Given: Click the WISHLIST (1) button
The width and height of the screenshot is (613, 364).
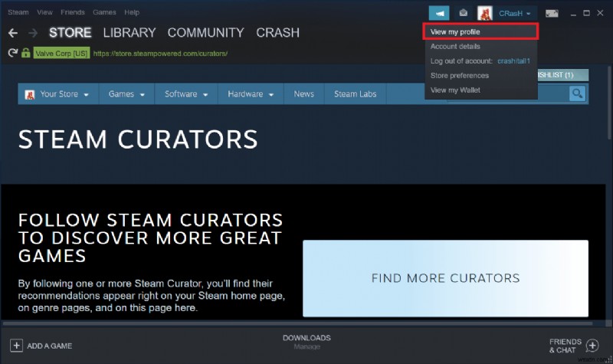Looking at the screenshot, I should (x=562, y=74).
